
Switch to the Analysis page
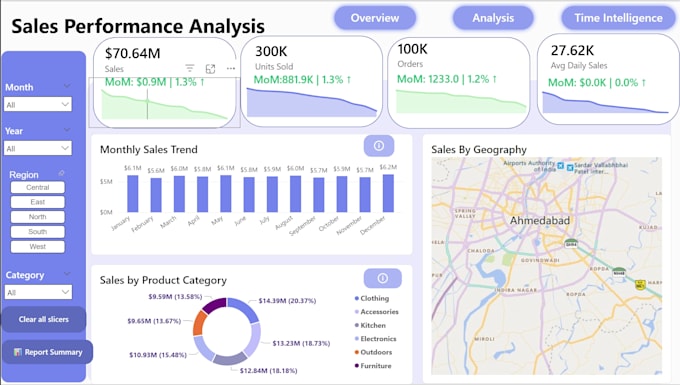pyautogui.click(x=493, y=18)
